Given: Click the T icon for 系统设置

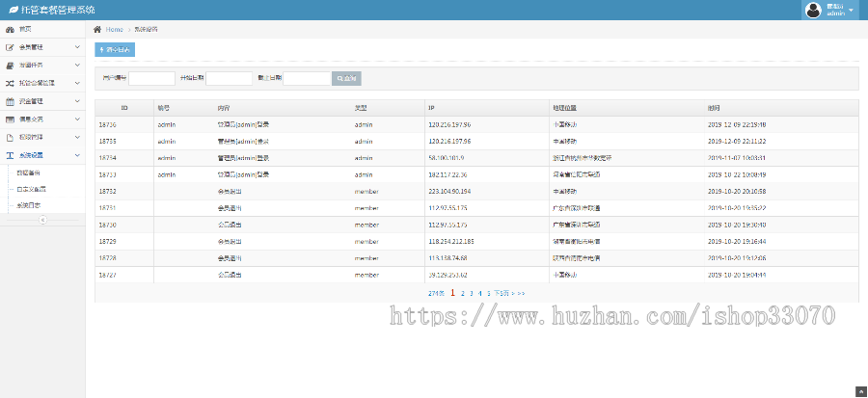Looking at the screenshot, I should click(x=10, y=155).
